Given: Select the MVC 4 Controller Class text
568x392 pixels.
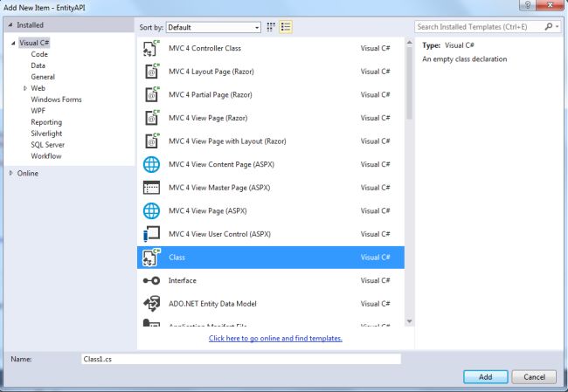Looking at the screenshot, I should (204, 48).
